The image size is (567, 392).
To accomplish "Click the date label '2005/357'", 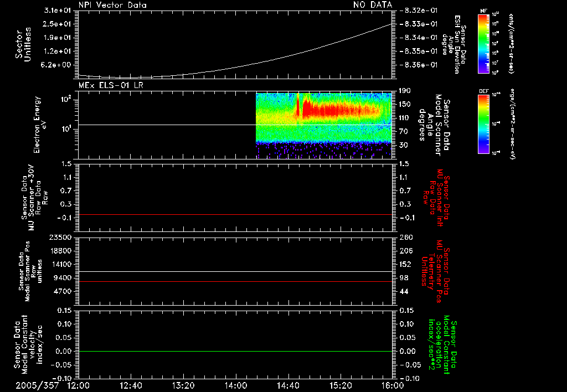I will pyautogui.click(x=37, y=385).
